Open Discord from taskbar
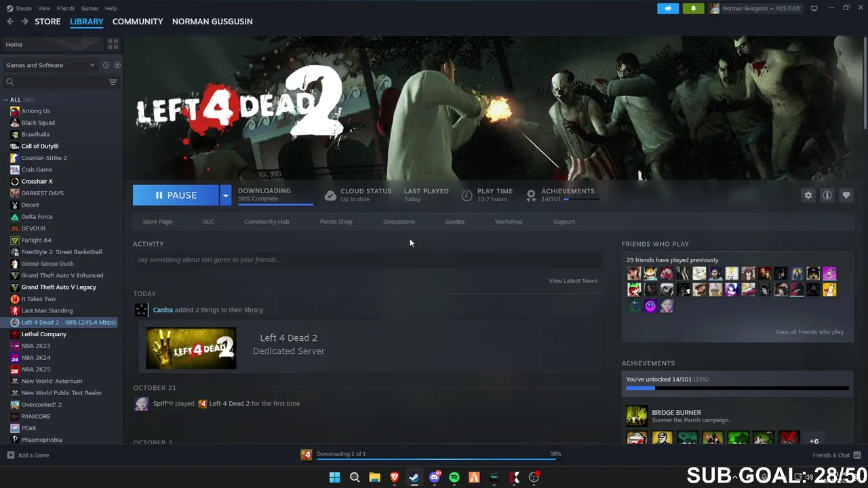Screen dimensions: 868x488 click(434, 477)
